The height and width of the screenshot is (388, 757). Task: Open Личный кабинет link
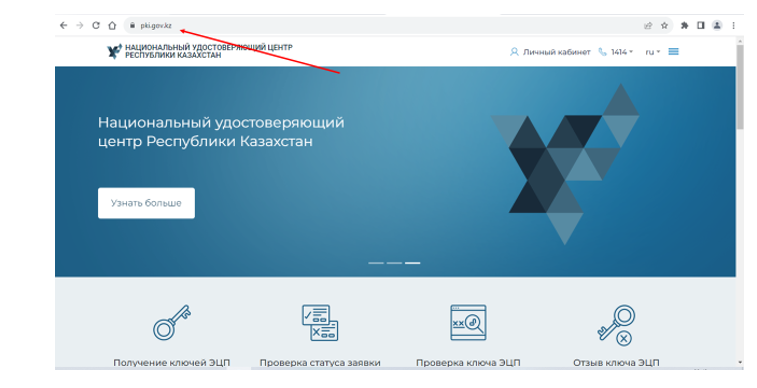[550, 52]
